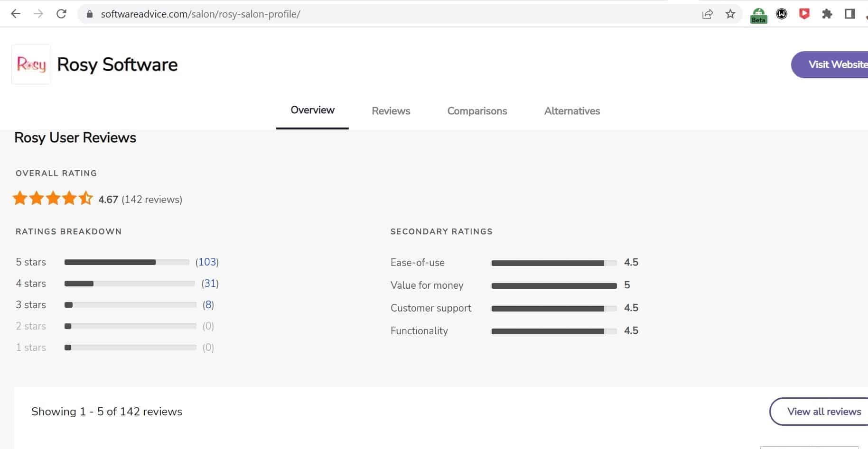
Task: Open the green Beta extension icon
Action: (758, 15)
